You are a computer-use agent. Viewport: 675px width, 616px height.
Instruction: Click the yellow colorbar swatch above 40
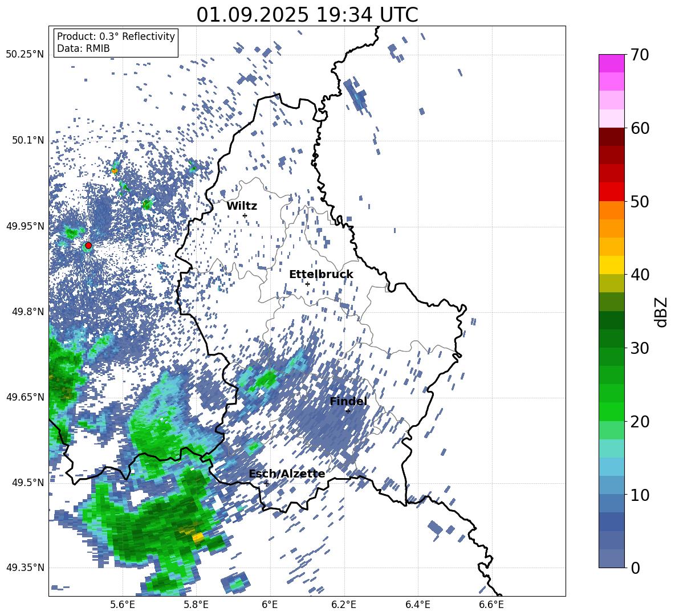coord(611,265)
